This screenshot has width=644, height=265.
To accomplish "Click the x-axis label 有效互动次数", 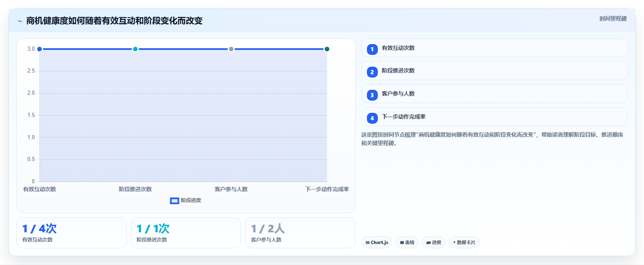I will point(39,189).
